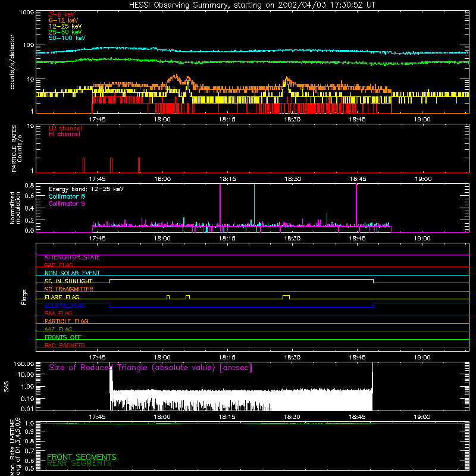476x476 pixels.
Task: Click the SAS axis title
Action: point(7,387)
